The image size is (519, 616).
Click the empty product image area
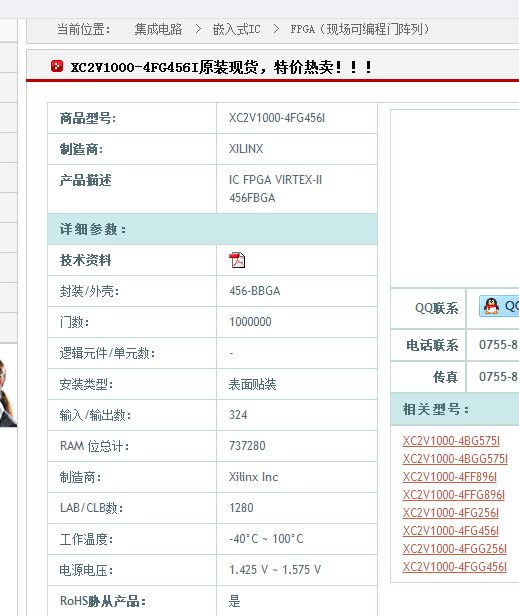(455, 198)
